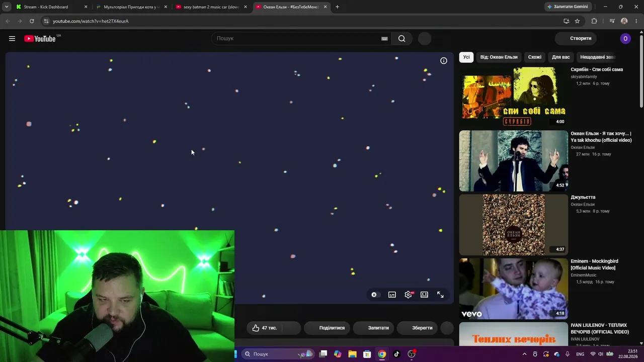Screen dimensions: 644x362
Task: Switch the ENG input language indicator
Action: pos(580,354)
